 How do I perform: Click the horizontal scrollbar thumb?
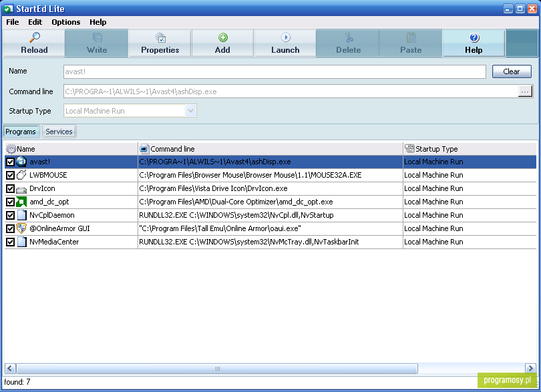pyautogui.click(x=217, y=369)
